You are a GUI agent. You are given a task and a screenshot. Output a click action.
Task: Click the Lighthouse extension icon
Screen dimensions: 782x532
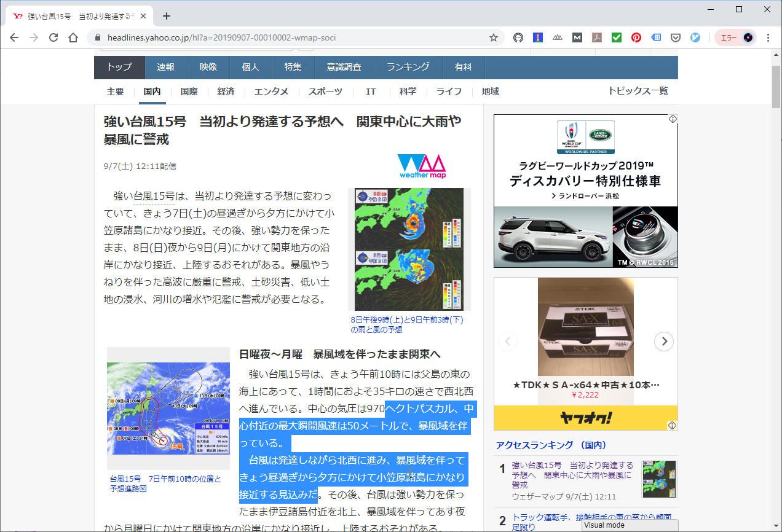click(x=538, y=37)
